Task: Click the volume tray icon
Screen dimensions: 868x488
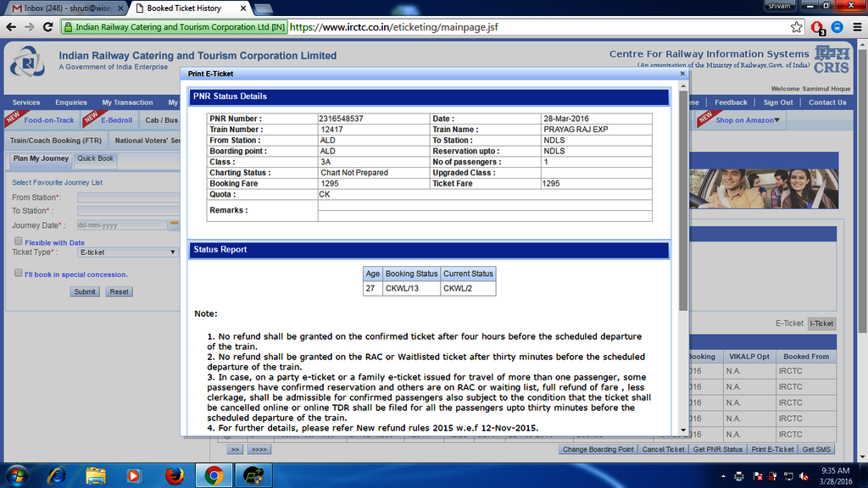Action: (804, 476)
